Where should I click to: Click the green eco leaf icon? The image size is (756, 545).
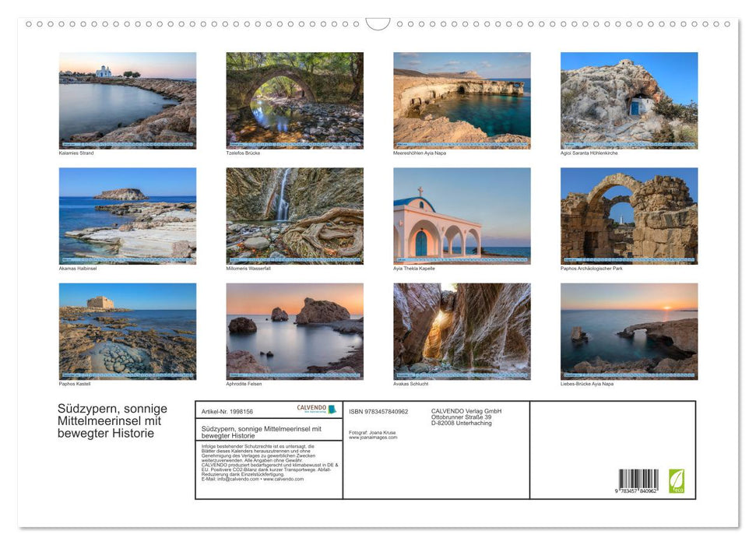tap(677, 480)
